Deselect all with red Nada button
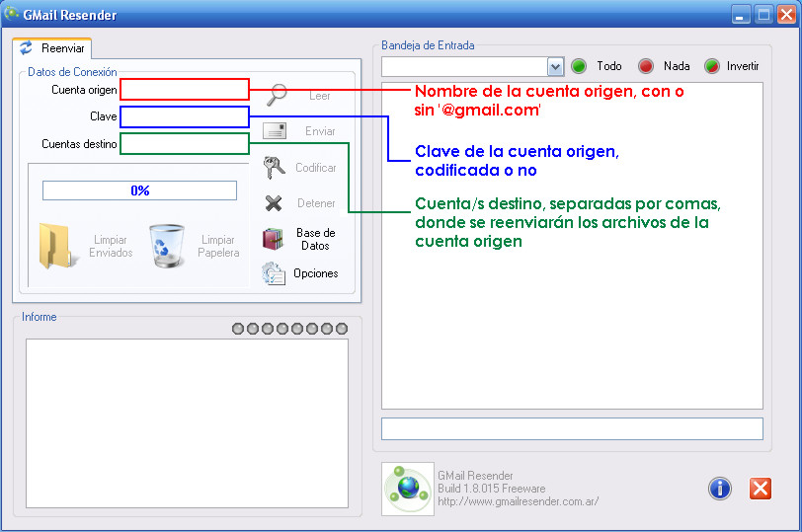The width and height of the screenshot is (802, 532). pyautogui.click(x=646, y=66)
